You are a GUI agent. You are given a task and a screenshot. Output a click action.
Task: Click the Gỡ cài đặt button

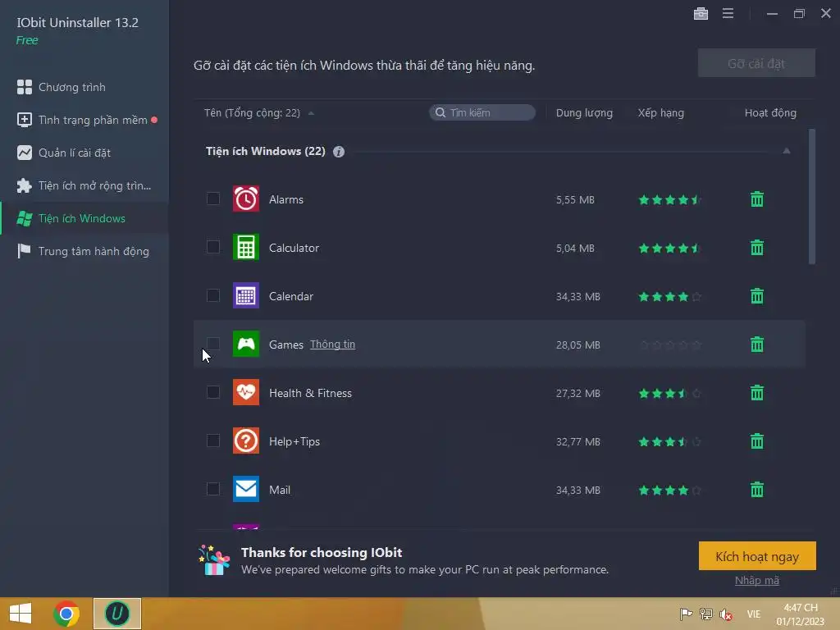[x=756, y=63]
